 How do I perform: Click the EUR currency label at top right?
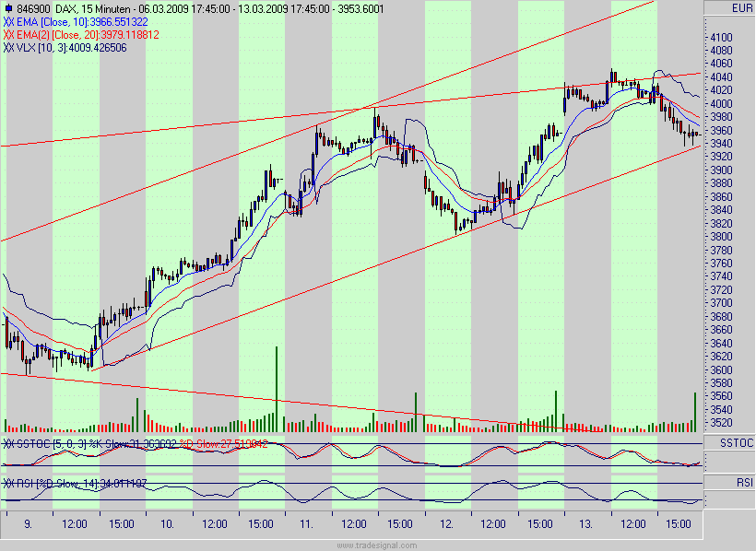click(x=740, y=6)
